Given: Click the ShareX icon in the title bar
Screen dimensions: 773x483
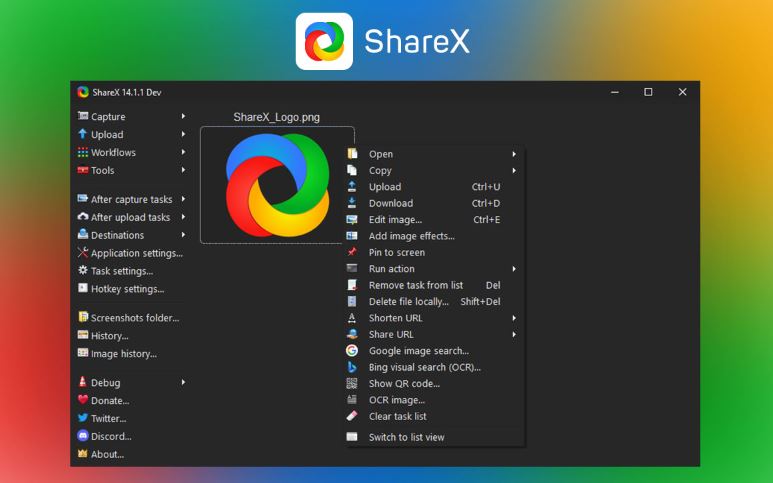Looking at the screenshot, I should pos(83,92).
